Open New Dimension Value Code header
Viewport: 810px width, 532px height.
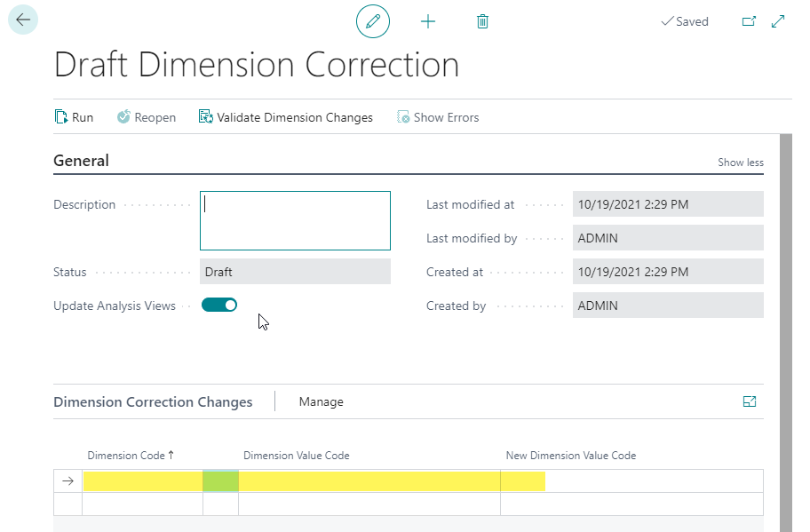pos(571,456)
